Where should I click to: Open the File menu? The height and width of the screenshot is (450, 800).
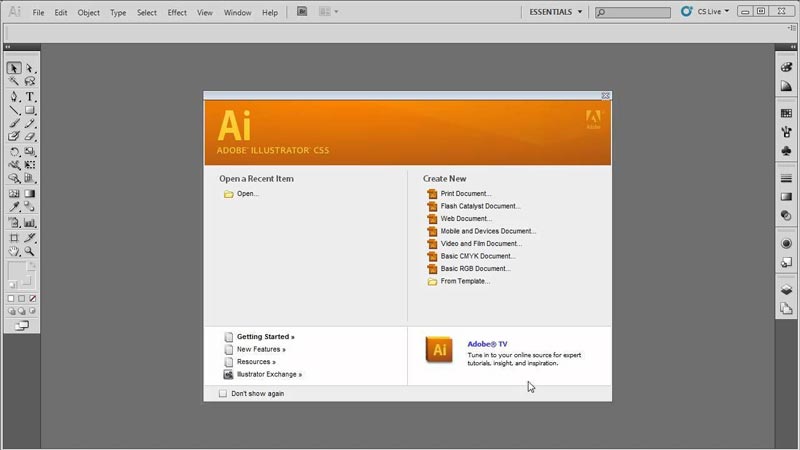pyautogui.click(x=38, y=12)
